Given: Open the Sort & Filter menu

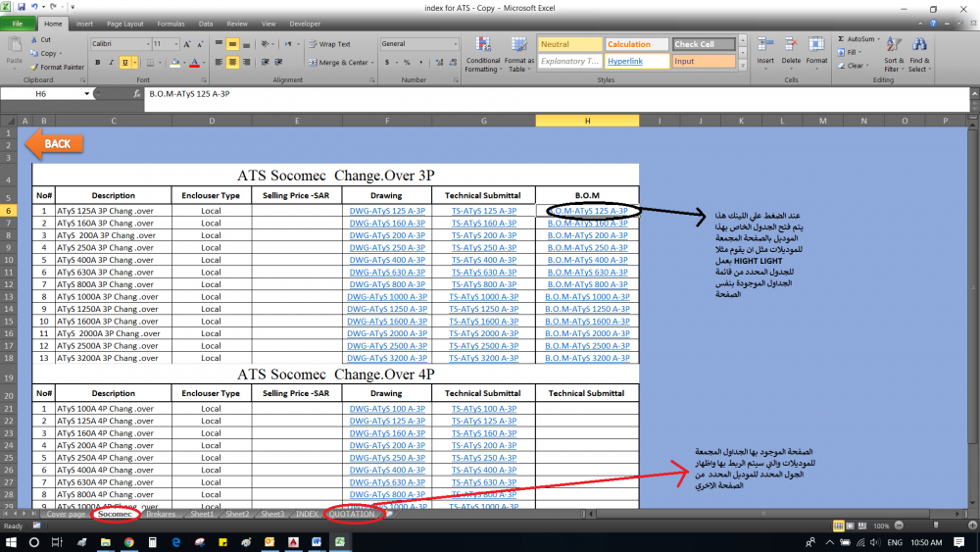Looking at the screenshot, I should pos(894,54).
